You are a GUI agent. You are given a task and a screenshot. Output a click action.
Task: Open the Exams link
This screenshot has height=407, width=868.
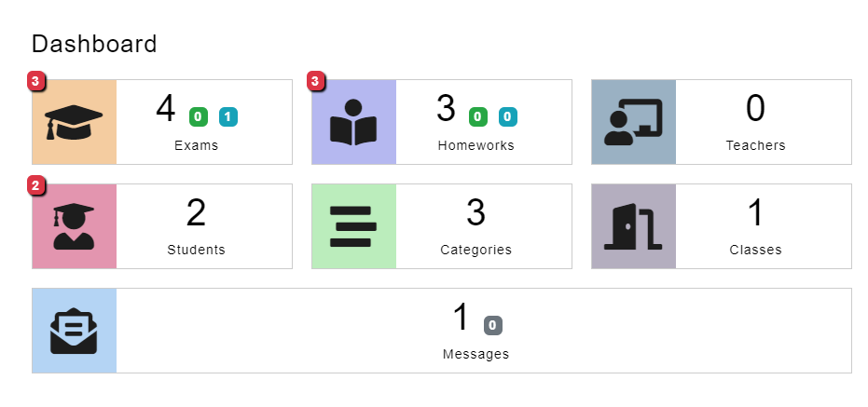click(196, 145)
